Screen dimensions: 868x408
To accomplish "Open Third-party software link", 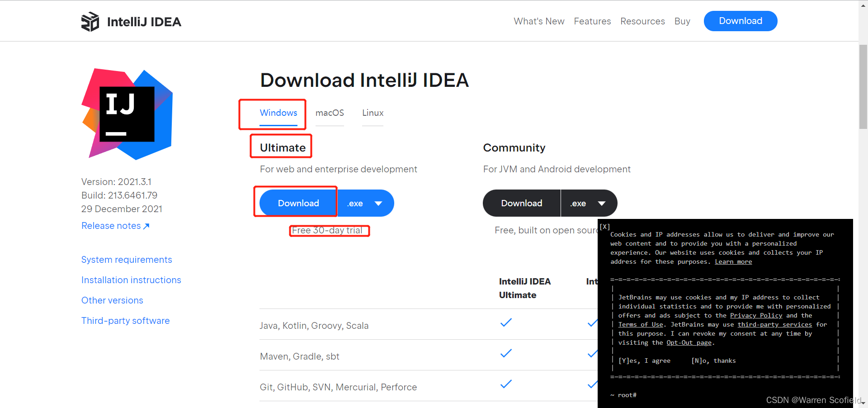I will [x=126, y=321].
